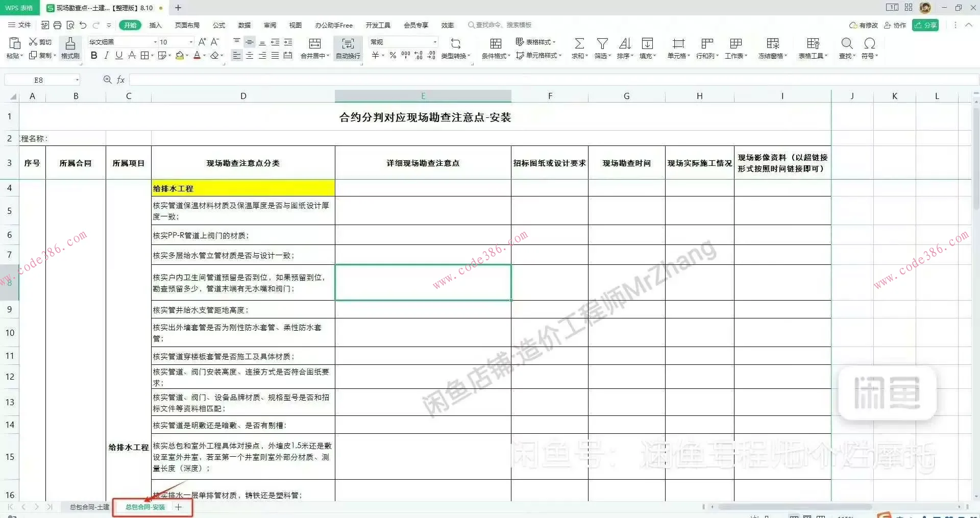Image resolution: width=980 pixels, height=518 pixels.
Task: Toggle left text alignment
Action: [x=237, y=56]
